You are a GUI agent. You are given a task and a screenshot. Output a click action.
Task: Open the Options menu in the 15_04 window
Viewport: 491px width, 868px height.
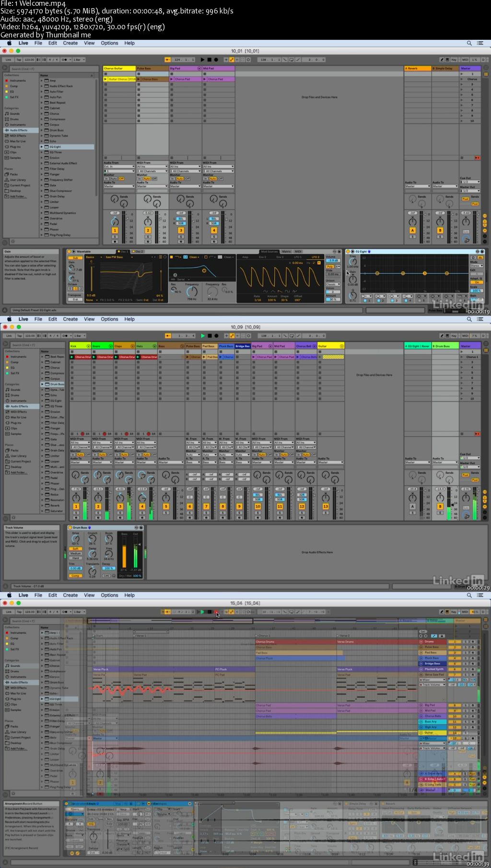click(109, 595)
